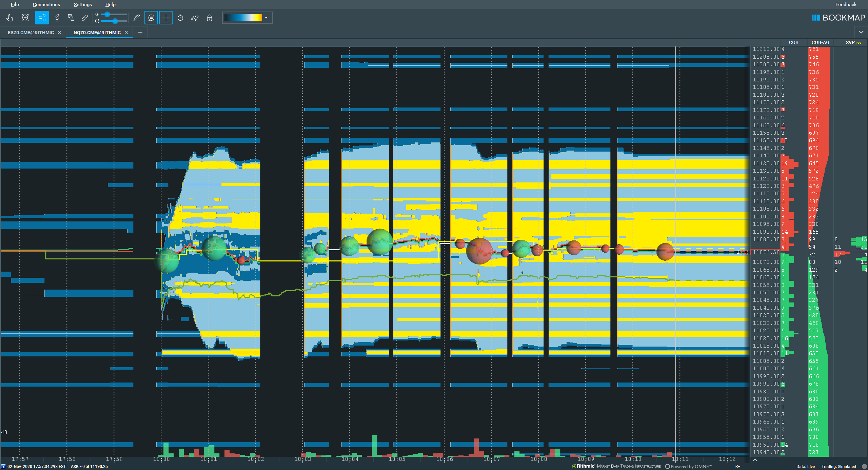Adjust the upper brightness slider
Screen dimensions: 868x470
pyautogui.click(x=107, y=15)
